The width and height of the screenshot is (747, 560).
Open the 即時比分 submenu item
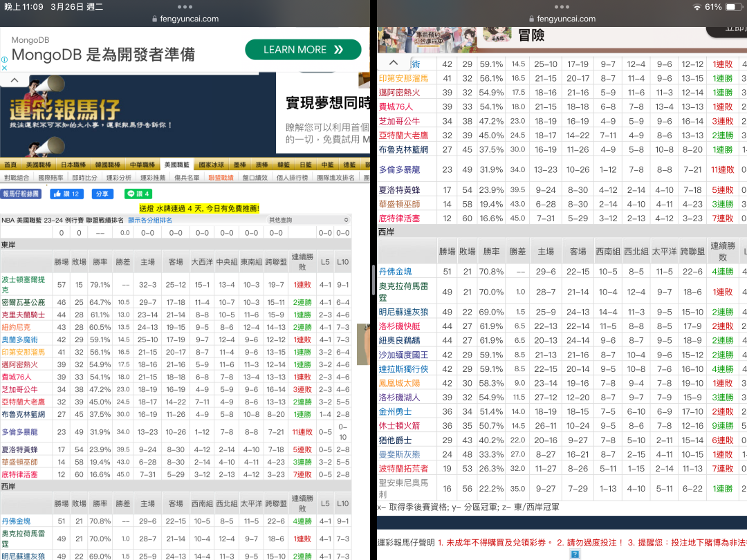click(x=85, y=178)
